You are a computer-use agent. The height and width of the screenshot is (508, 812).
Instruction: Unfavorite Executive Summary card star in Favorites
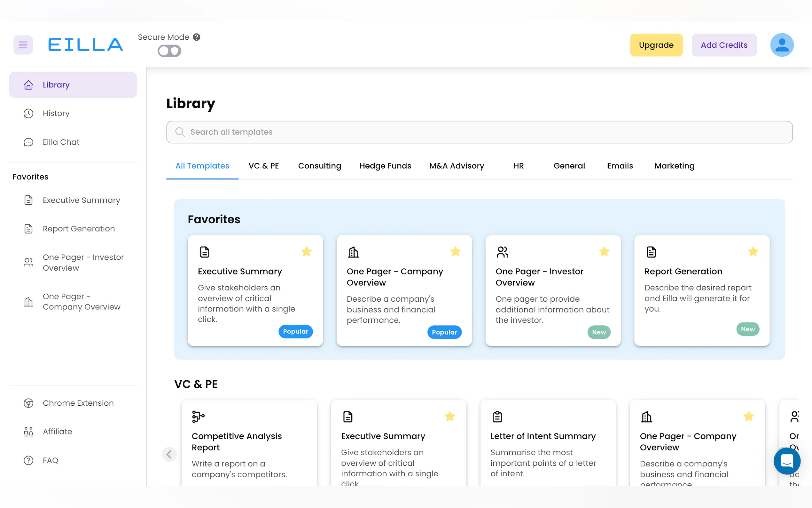click(306, 251)
